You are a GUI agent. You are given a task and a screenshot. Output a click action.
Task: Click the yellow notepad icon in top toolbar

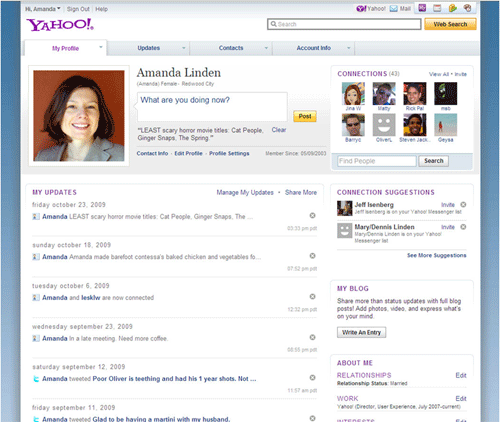point(452,8)
